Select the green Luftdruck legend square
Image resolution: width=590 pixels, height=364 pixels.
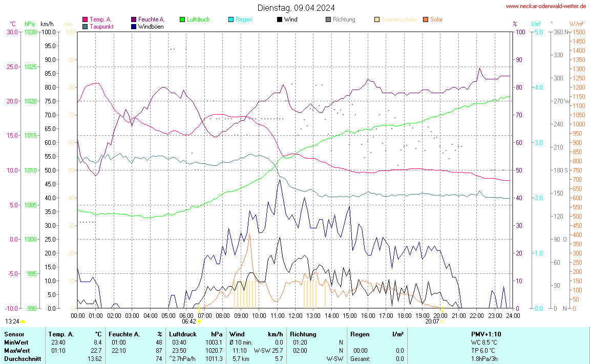pos(183,19)
